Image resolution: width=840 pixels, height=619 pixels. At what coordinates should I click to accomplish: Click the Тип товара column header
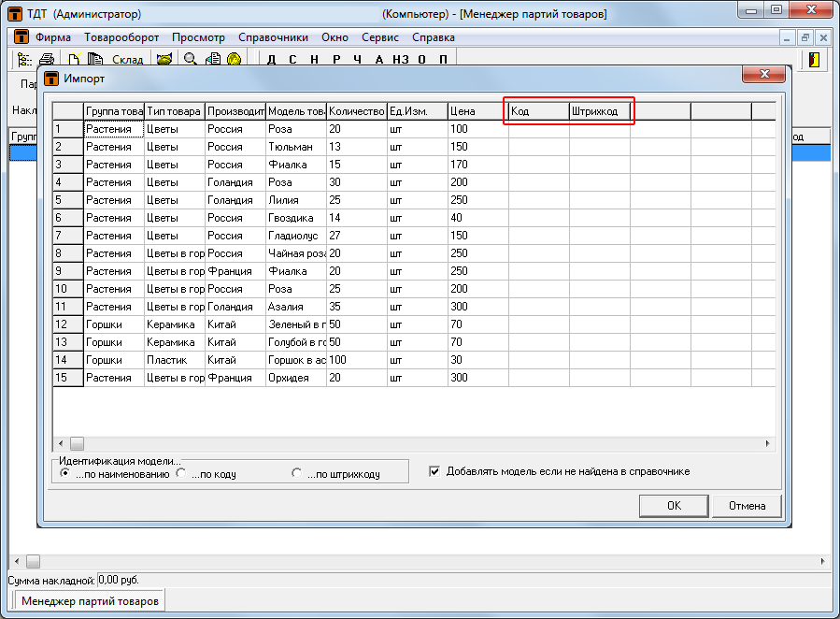tap(175, 111)
